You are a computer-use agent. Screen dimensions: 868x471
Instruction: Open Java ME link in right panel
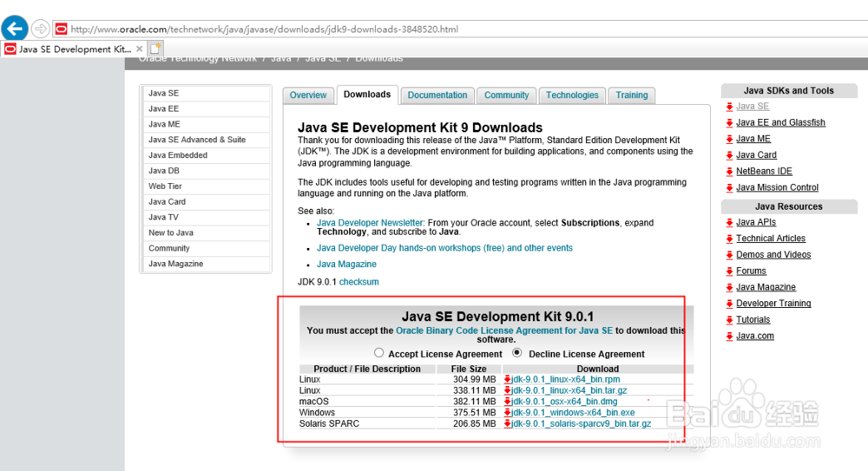click(x=753, y=139)
